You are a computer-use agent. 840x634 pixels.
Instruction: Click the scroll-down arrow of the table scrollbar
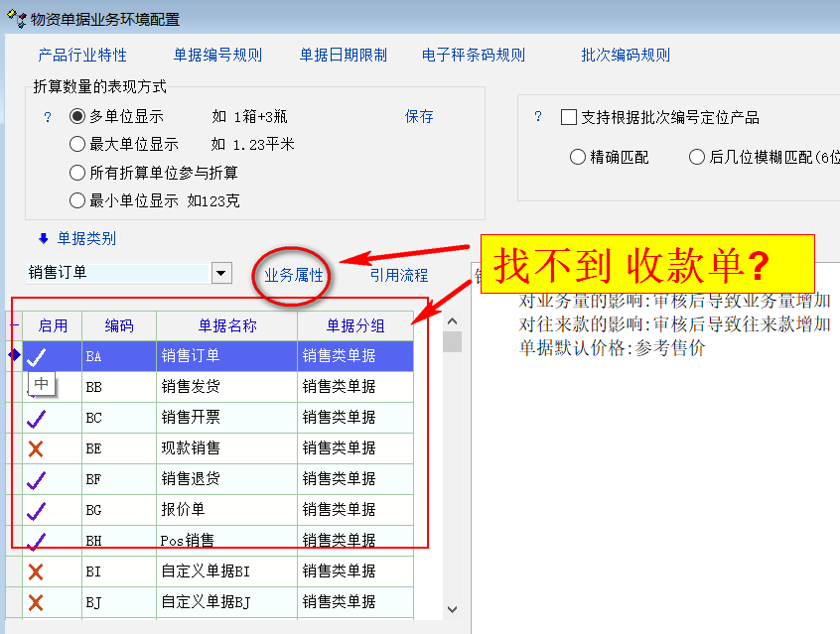(452, 609)
